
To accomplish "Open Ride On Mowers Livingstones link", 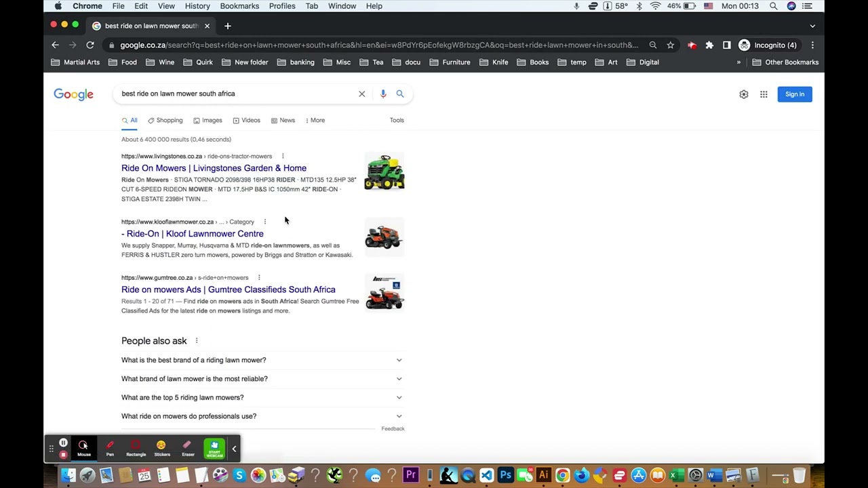I will pos(214,168).
